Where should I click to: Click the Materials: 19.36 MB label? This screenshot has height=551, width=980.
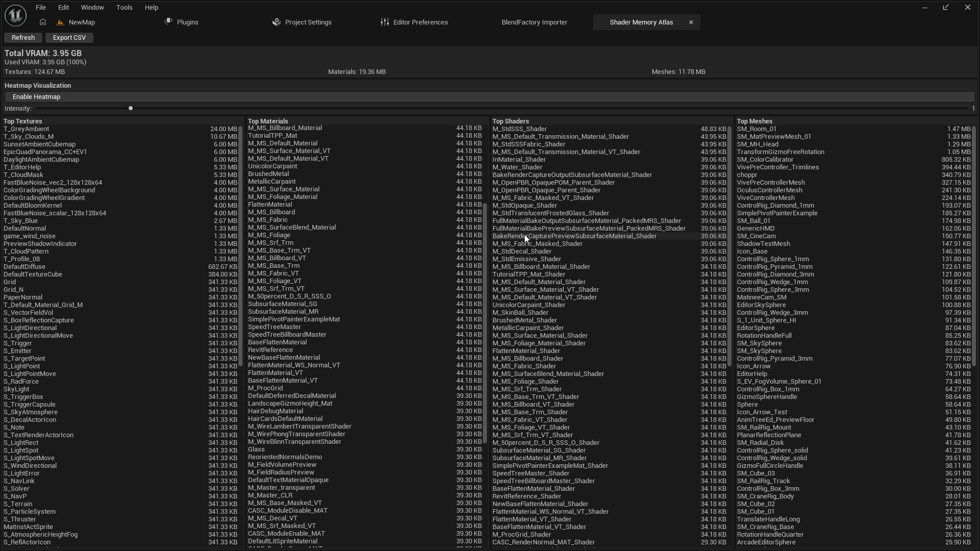click(x=357, y=72)
